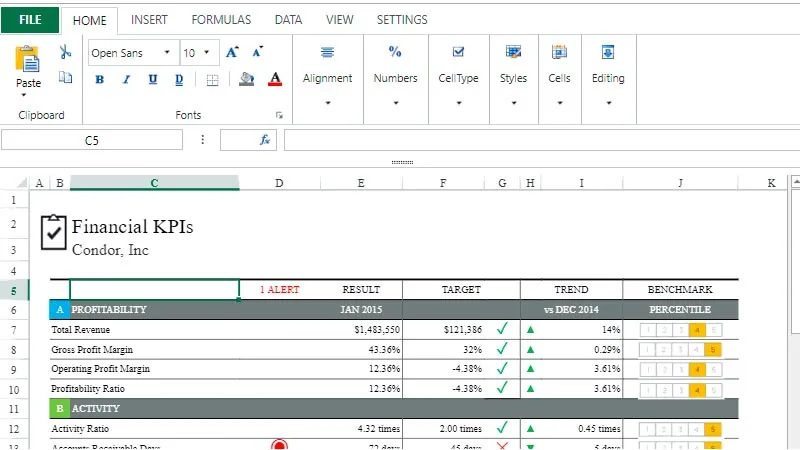Click the '1 ALERT' red text cell

click(x=280, y=289)
